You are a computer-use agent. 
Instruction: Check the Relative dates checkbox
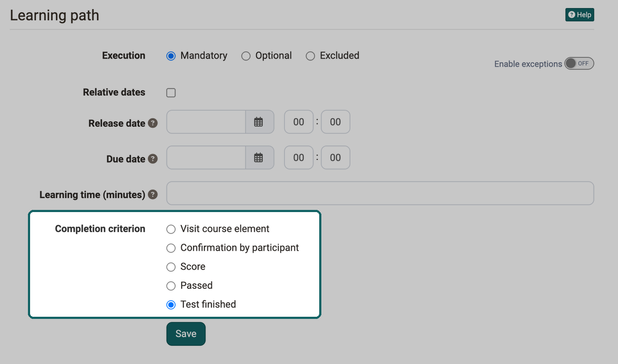(171, 92)
